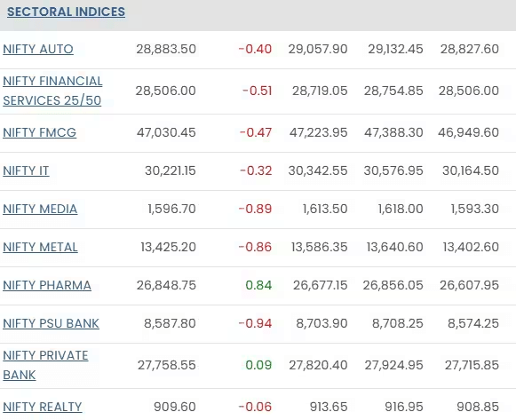The width and height of the screenshot is (516, 420).
Task: Select NIFTY PRIVATE BANK change 0.09
Action: [258, 365]
